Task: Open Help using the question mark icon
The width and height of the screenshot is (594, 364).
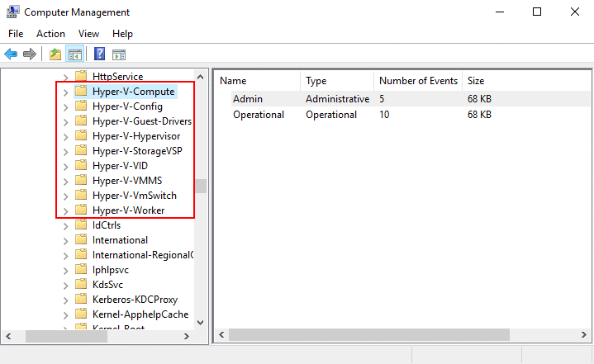Action: coord(99,54)
